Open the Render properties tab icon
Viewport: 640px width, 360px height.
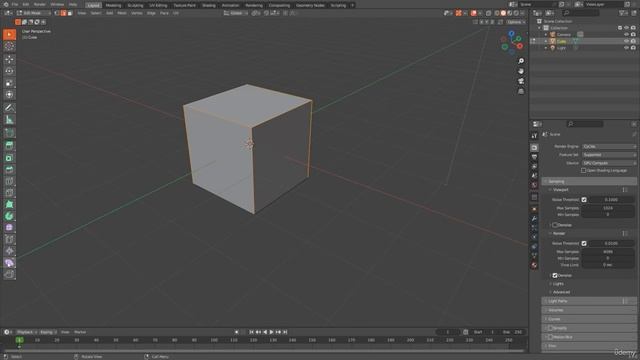point(534,147)
